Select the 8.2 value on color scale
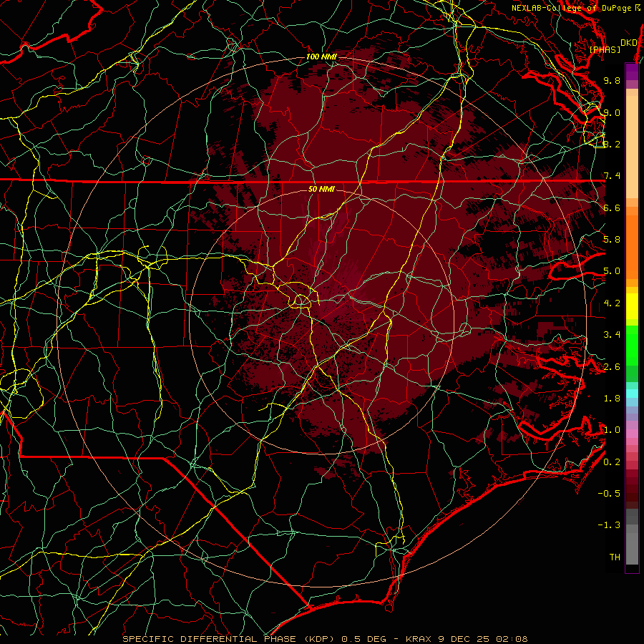The image size is (644, 644). pos(612,144)
